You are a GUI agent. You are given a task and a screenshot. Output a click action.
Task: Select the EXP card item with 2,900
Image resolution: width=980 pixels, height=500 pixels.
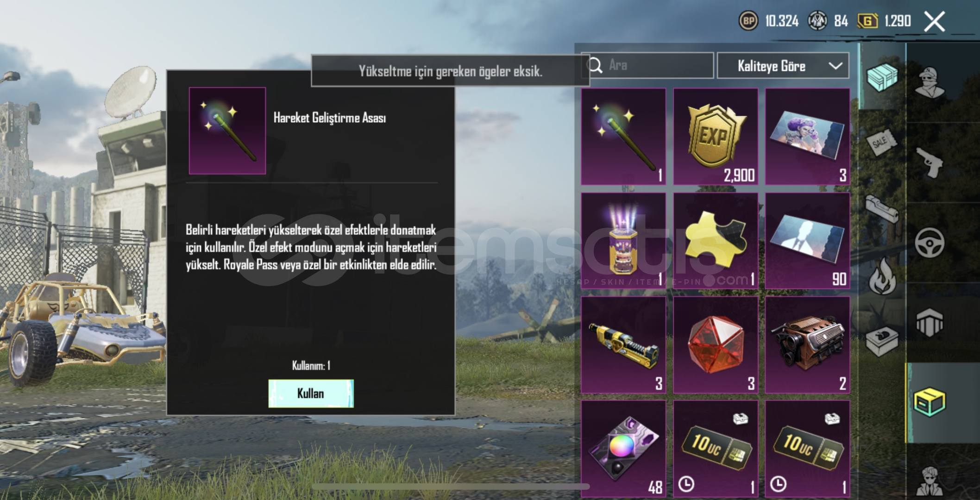pyautogui.click(x=716, y=137)
